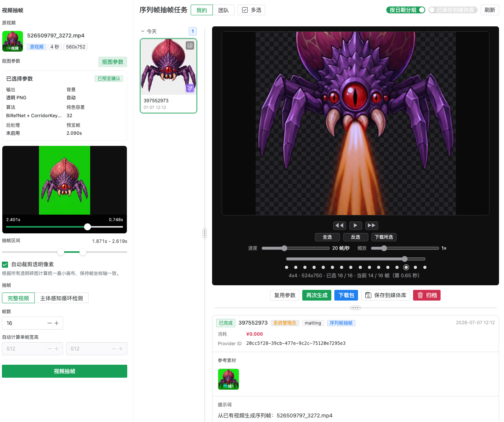The image size is (504, 422).
Task: Click the horizontal splitter handle below the action buttons
Action: click(355, 307)
